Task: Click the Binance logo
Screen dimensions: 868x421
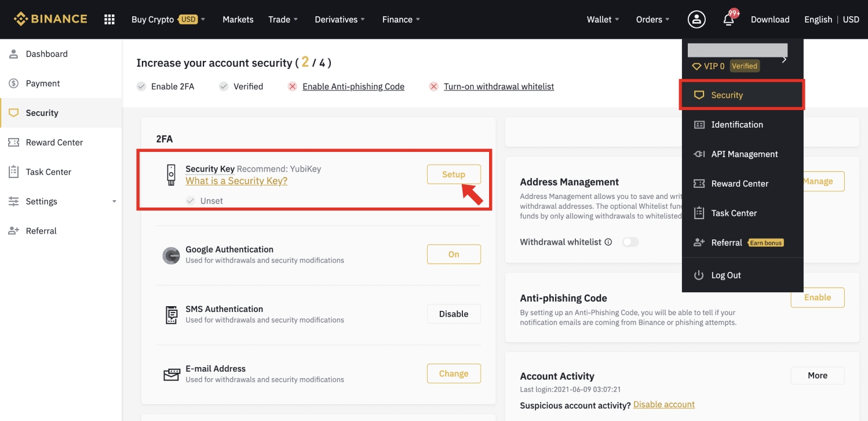Action: coord(50,19)
